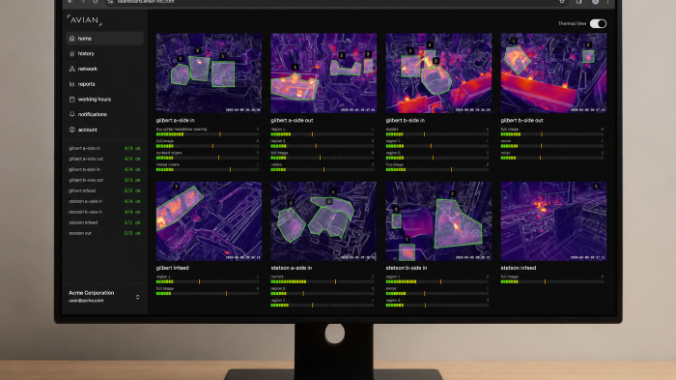Open the gilbert a-side out thermal thumbnail
Screen dimensions: 676x380
tap(323, 73)
